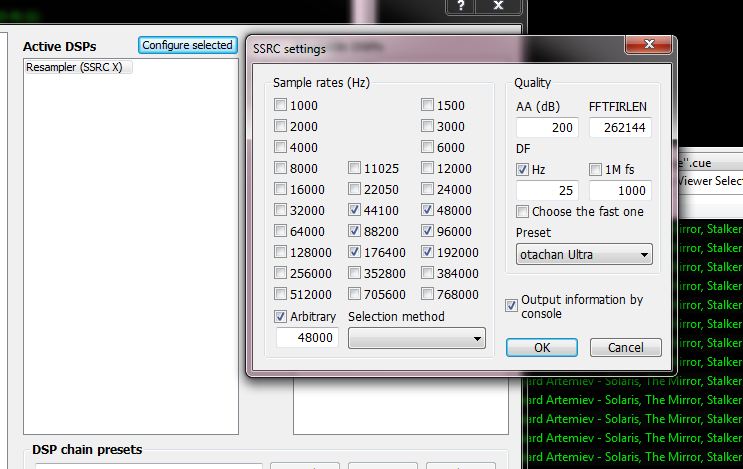Check the 96000 sample rate checkbox
The image size is (743, 469).
[428, 232]
